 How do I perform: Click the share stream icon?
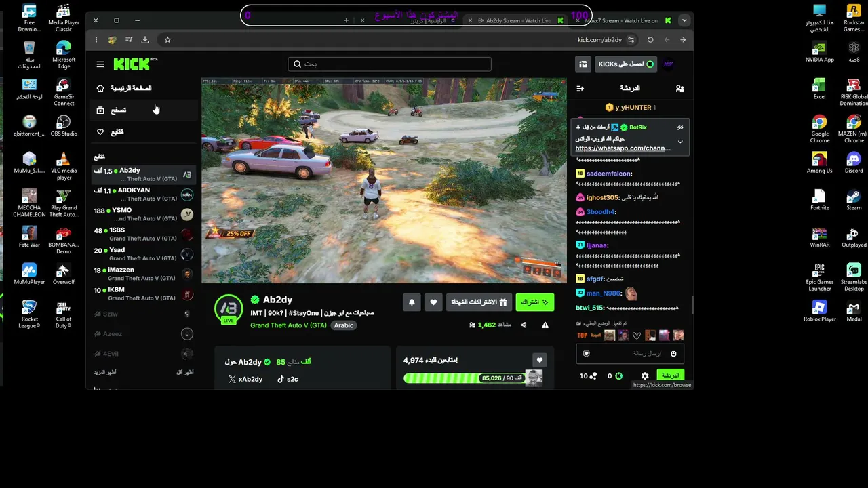click(524, 325)
